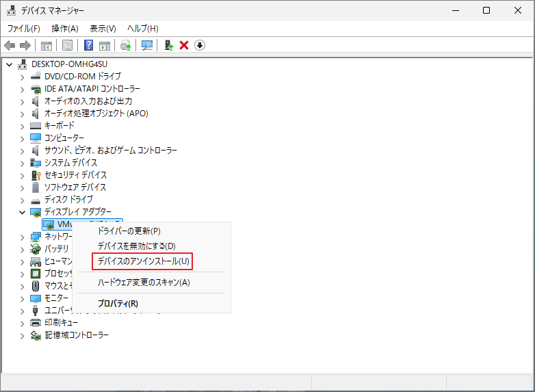The height and width of the screenshot is (392, 535).
Task: Select the サウンド、ビデオ、およびゲーム コントローラー row
Action: point(111,150)
